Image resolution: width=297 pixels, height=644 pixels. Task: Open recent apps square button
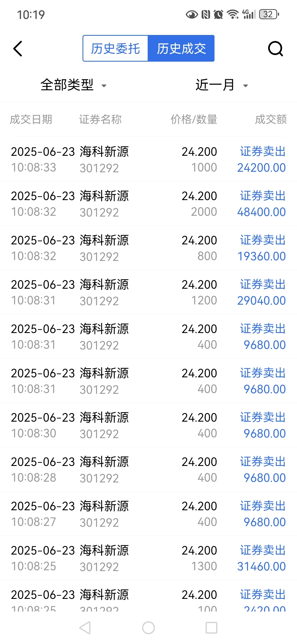[x=211, y=628]
